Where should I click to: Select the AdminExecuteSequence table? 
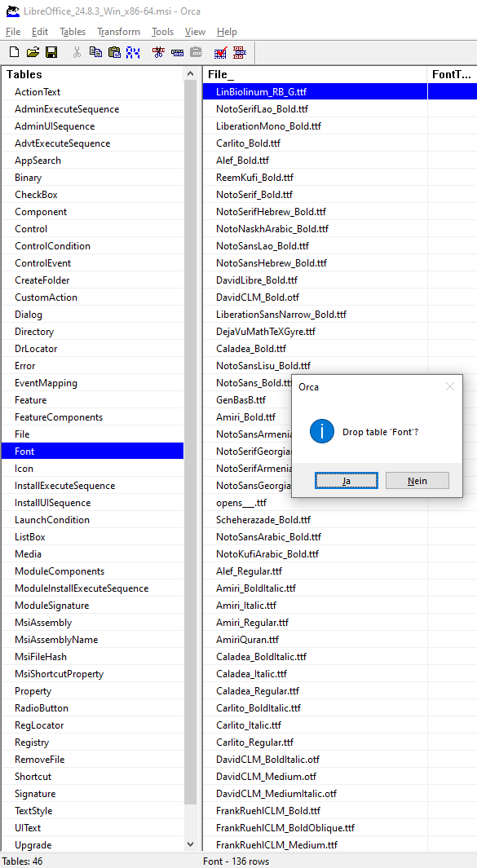point(92,109)
